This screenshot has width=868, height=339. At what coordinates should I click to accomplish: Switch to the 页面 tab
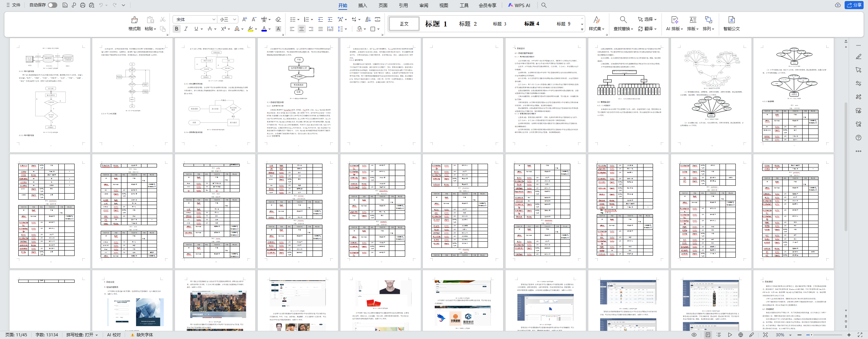pyautogui.click(x=383, y=5)
